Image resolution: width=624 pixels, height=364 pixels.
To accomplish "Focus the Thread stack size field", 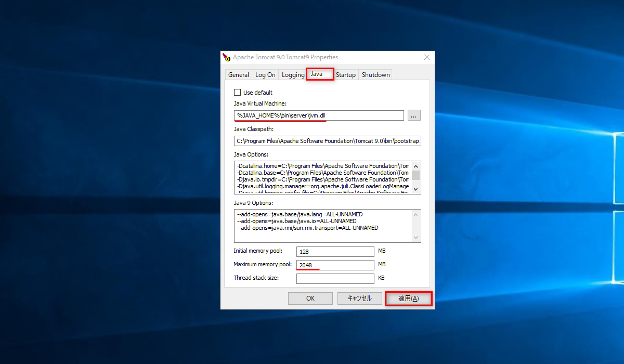I will [335, 279].
